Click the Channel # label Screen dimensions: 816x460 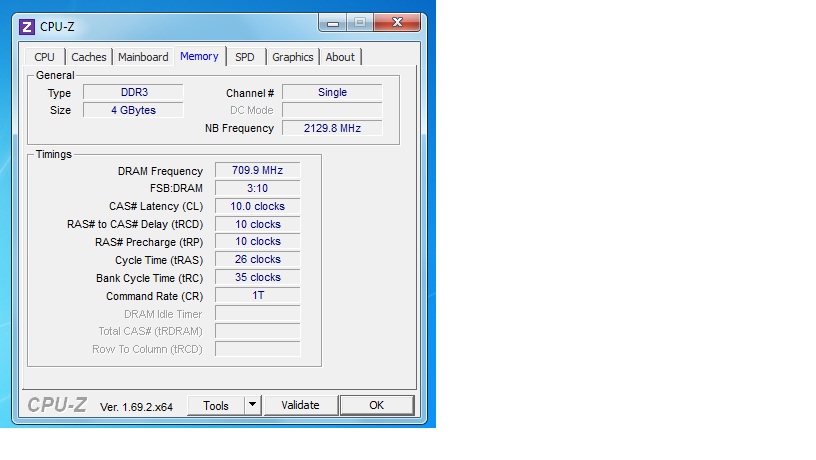[250, 93]
